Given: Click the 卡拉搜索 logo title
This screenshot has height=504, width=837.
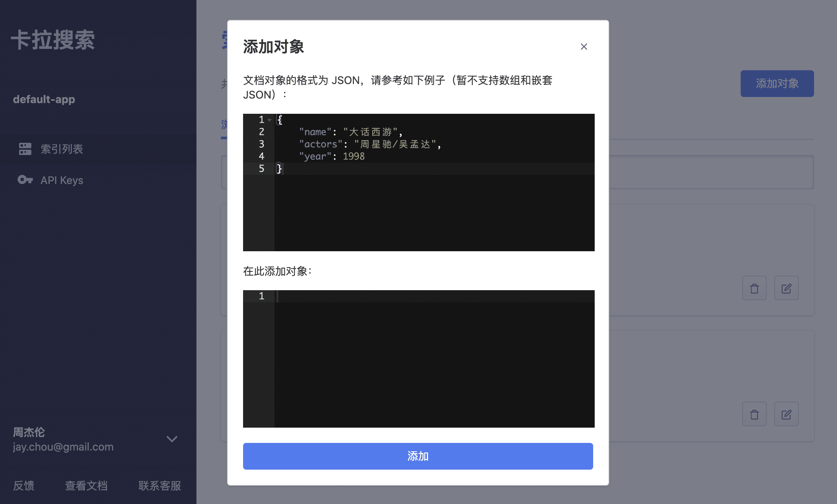Looking at the screenshot, I should (x=53, y=40).
